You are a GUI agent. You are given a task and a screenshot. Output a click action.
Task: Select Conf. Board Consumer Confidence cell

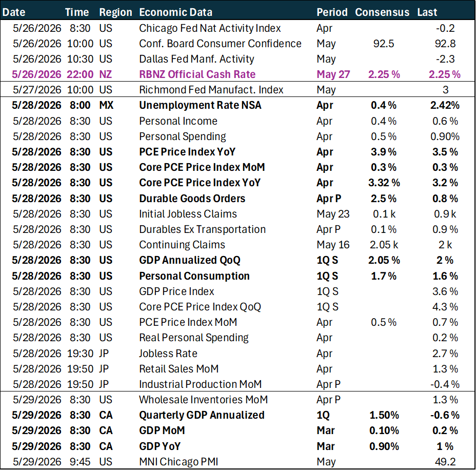click(220, 44)
